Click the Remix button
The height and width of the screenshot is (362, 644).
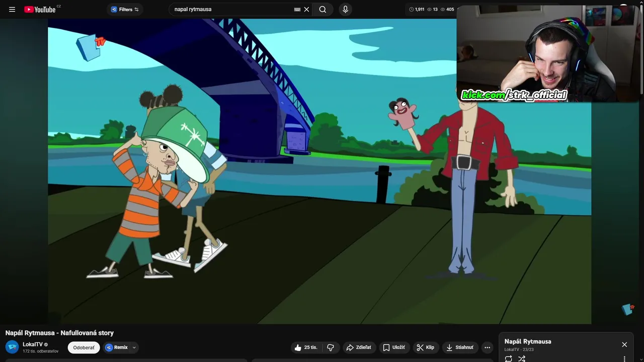coord(117,347)
